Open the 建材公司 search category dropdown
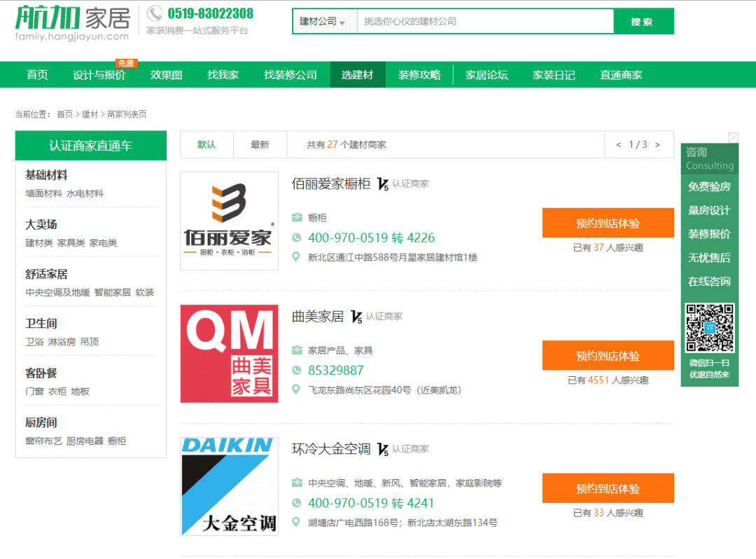 (324, 21)
